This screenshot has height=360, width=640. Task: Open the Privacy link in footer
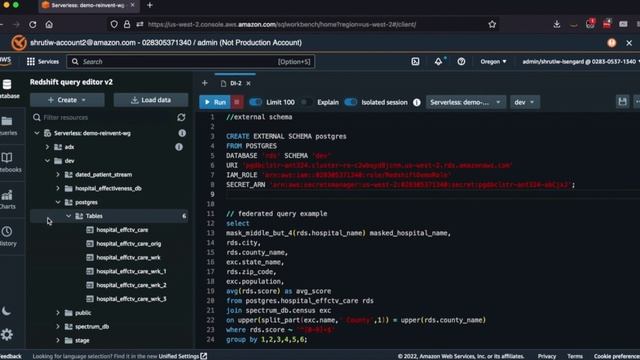(x=547, y=356)
